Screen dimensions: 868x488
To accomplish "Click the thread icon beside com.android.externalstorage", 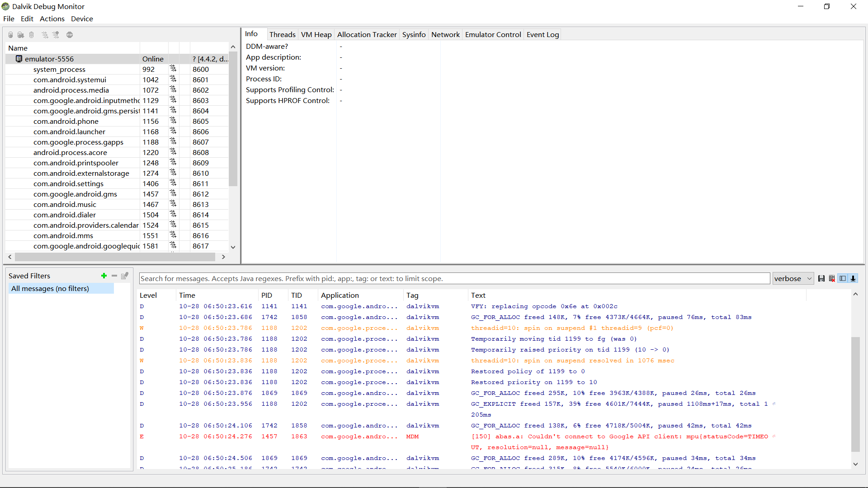I will point(173,173).
